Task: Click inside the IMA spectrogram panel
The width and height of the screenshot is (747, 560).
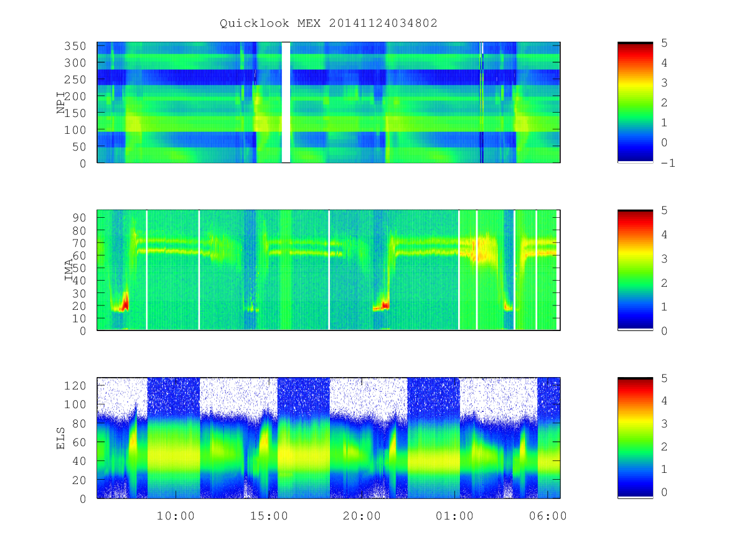Action: click(329, 270)
